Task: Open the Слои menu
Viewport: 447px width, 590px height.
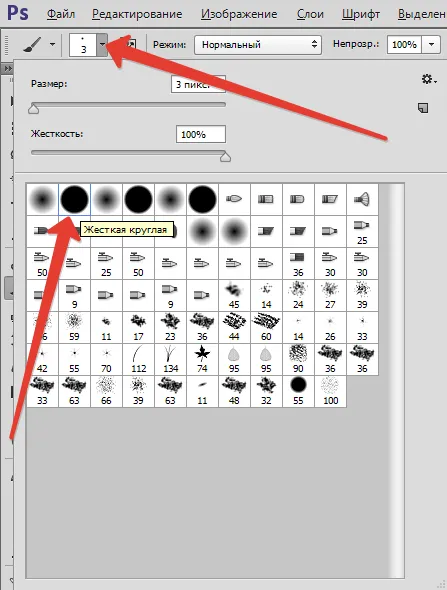Action: tap(310, 14)
